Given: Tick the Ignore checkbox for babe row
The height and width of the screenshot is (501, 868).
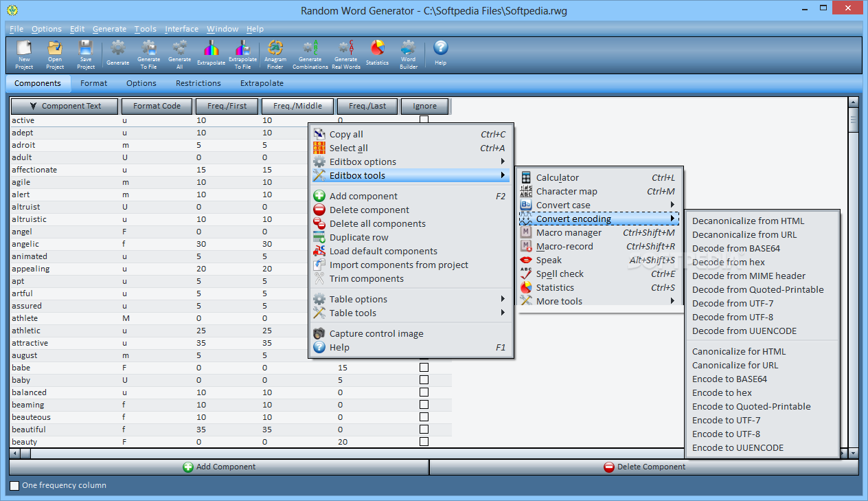Looking at the screenshot, I should 424,368.
